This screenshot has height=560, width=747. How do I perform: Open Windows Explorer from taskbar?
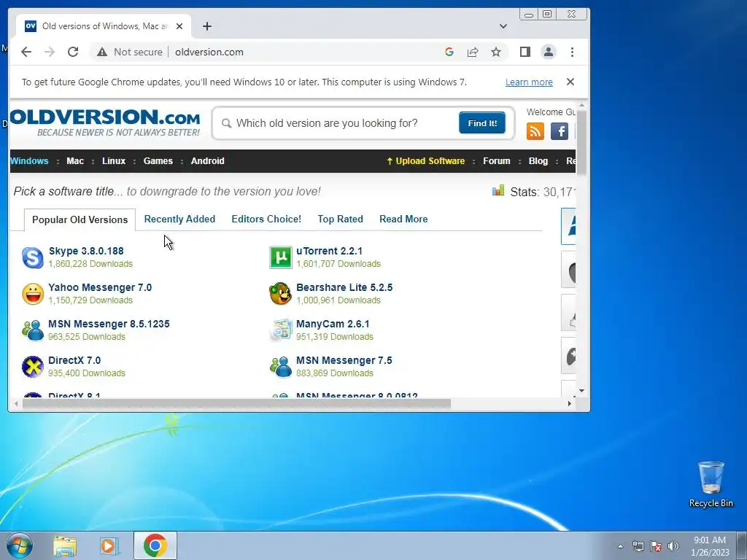(x=65, y=545)
